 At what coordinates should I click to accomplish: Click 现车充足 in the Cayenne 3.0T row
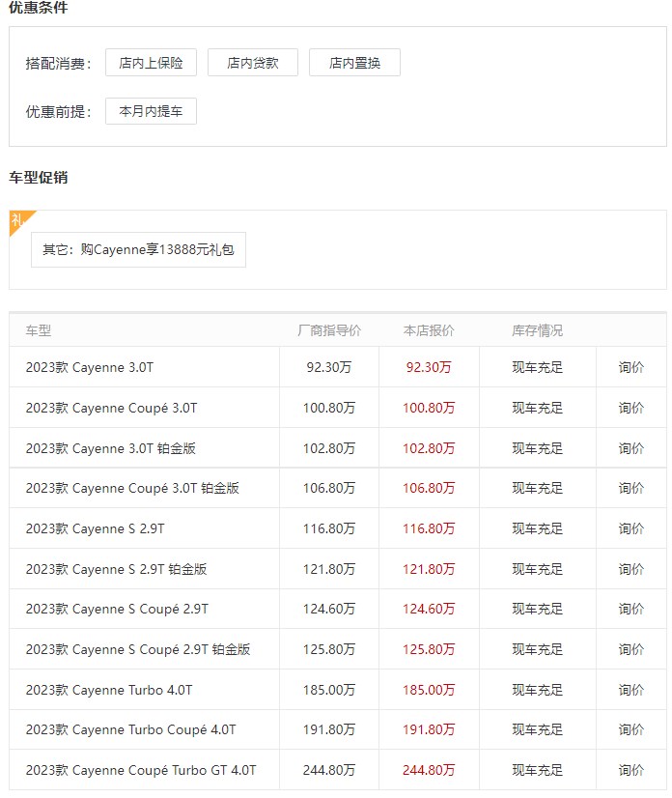[x=537, y=367]
